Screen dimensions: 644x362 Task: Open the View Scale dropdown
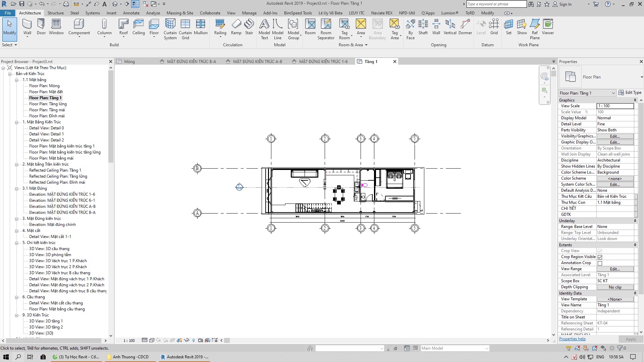[x=615, y=106]
